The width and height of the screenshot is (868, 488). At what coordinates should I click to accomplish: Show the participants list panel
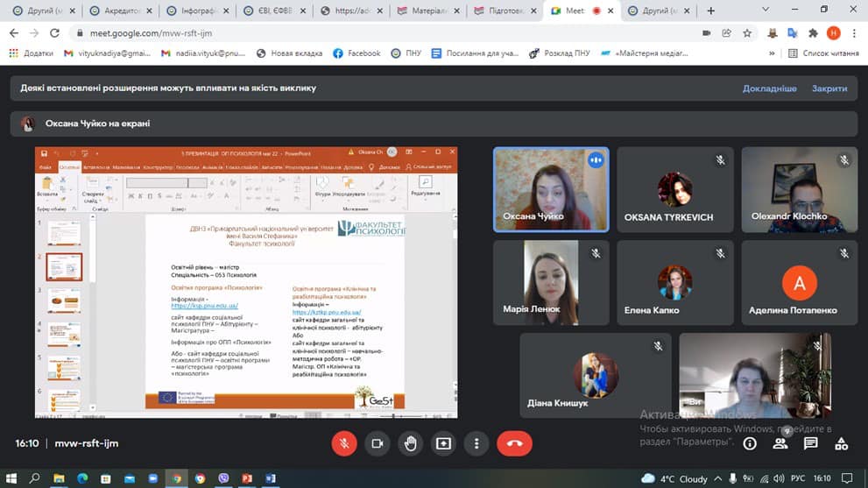tap(780, 444)
